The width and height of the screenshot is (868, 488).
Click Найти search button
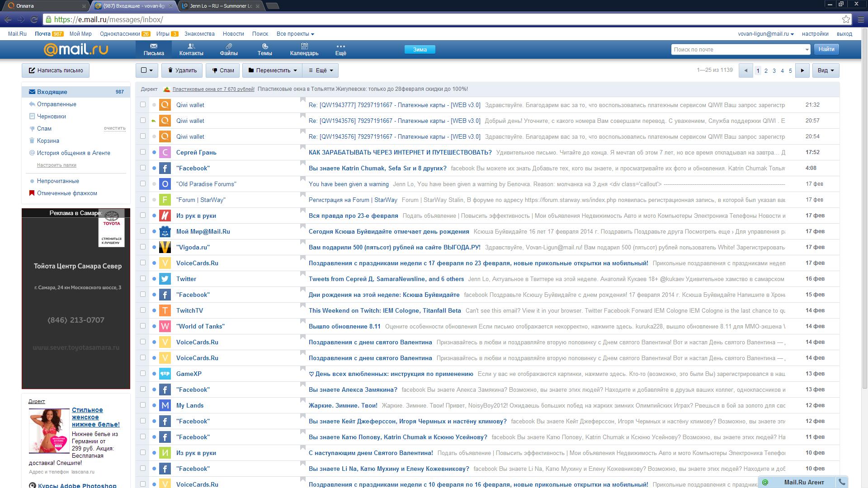coord(826,49)
